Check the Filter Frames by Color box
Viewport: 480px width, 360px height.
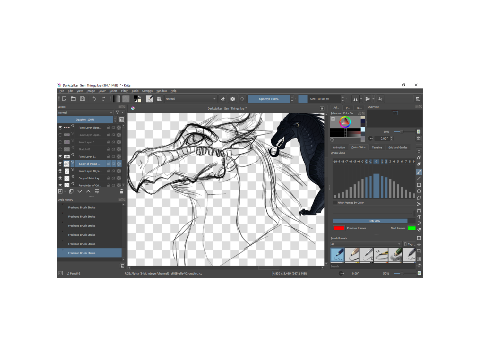[x=335, y=203]
